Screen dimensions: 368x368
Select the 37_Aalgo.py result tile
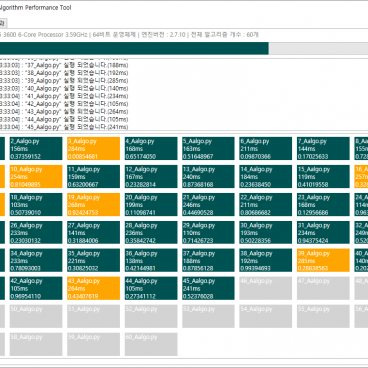click(208, 260)
